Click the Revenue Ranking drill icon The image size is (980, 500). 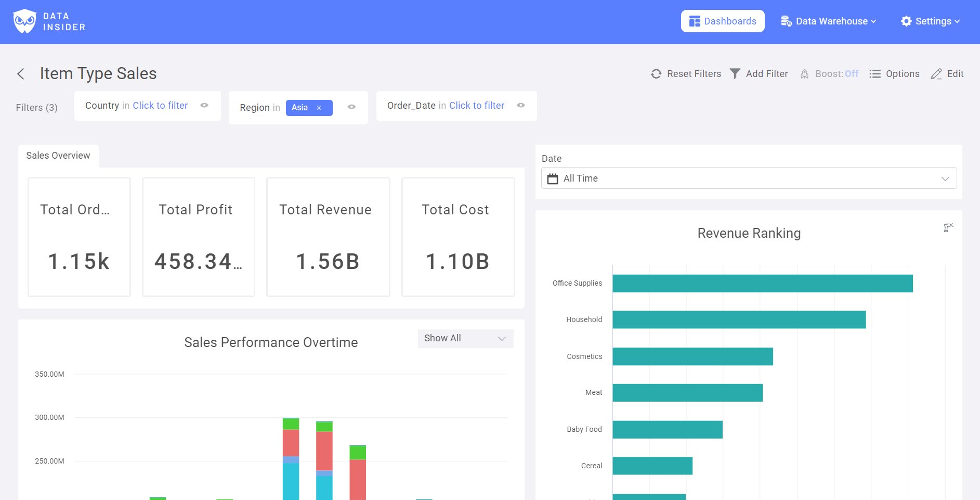coord(948,228)
